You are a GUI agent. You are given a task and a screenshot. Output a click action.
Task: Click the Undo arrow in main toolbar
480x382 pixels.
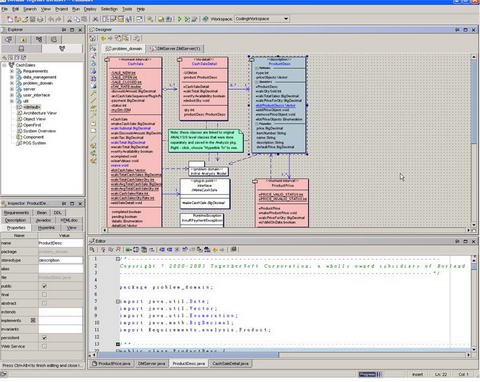[51, 19]
